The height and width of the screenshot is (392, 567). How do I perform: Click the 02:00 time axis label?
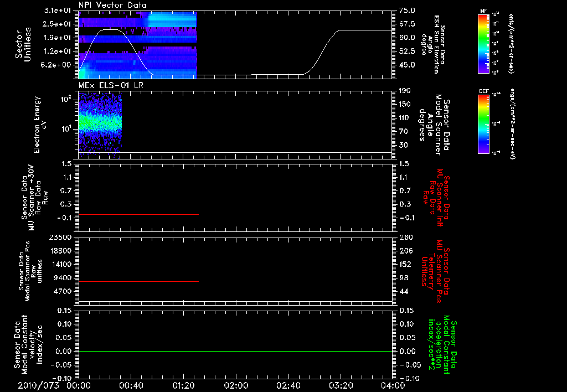[236, 385]
